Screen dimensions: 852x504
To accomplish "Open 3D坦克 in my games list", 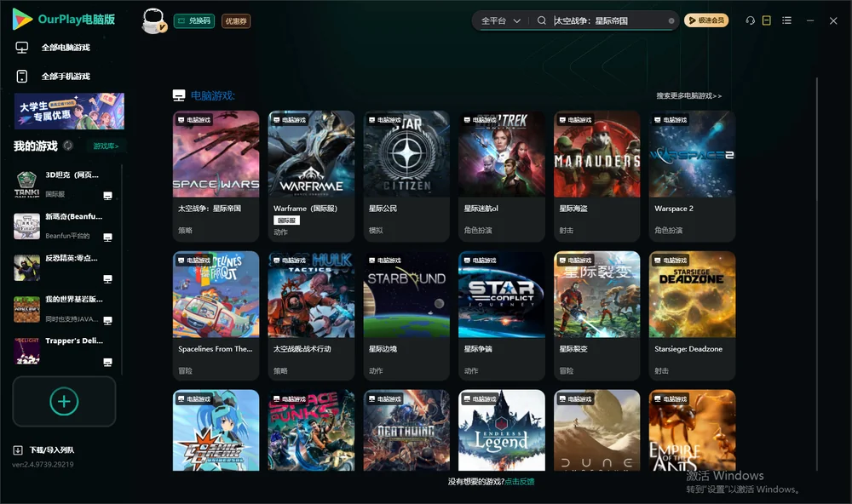I will click(64, 185).
